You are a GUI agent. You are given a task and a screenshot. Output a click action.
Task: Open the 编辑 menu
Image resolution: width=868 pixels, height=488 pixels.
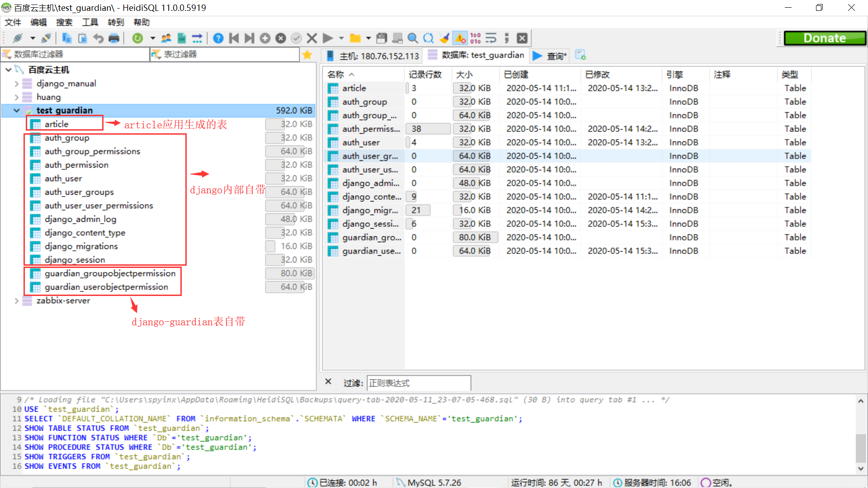[38, 22]
